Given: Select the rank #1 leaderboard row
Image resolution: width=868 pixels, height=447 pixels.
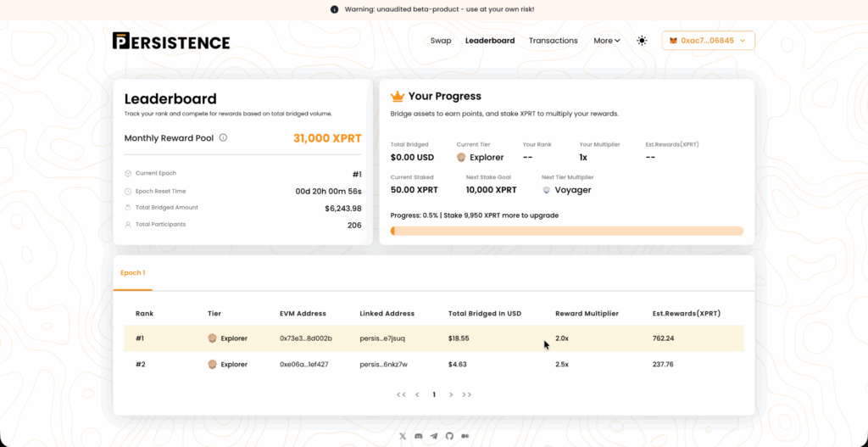Looking at the screenshot, I should tap(433, 338).
